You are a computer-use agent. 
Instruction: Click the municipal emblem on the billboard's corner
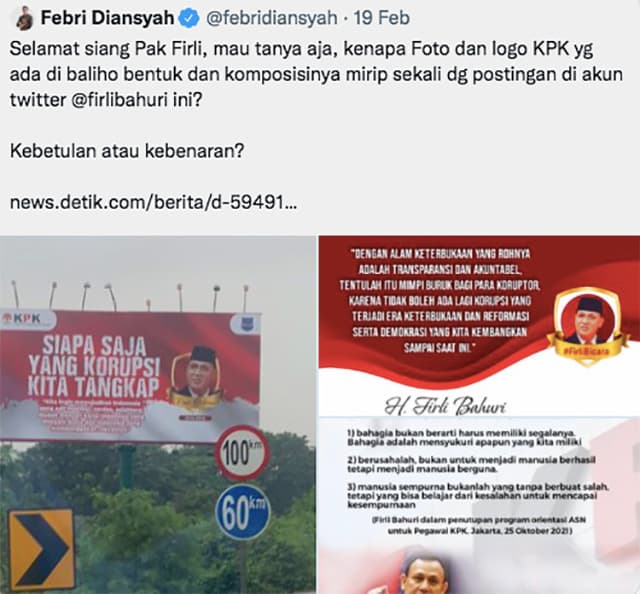[244, 325]
